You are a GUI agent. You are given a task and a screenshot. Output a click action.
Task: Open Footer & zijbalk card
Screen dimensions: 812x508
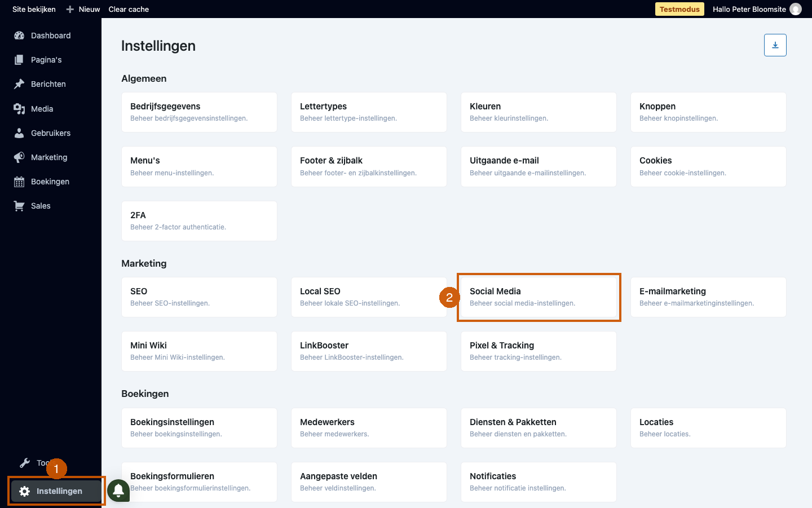click(369, 166)
